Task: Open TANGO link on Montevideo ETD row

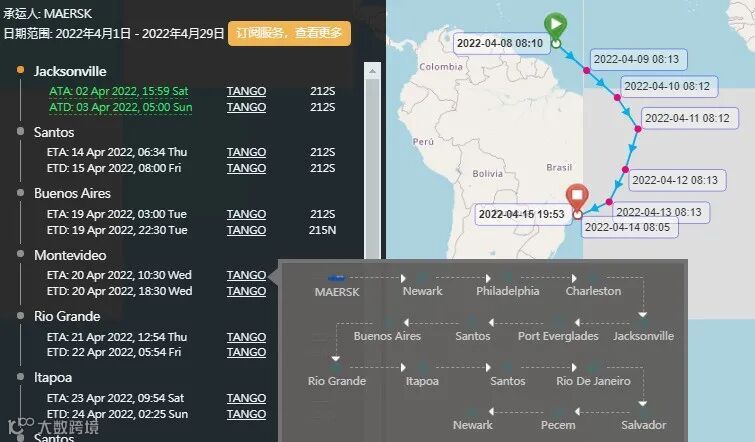Action: [246, 291]
